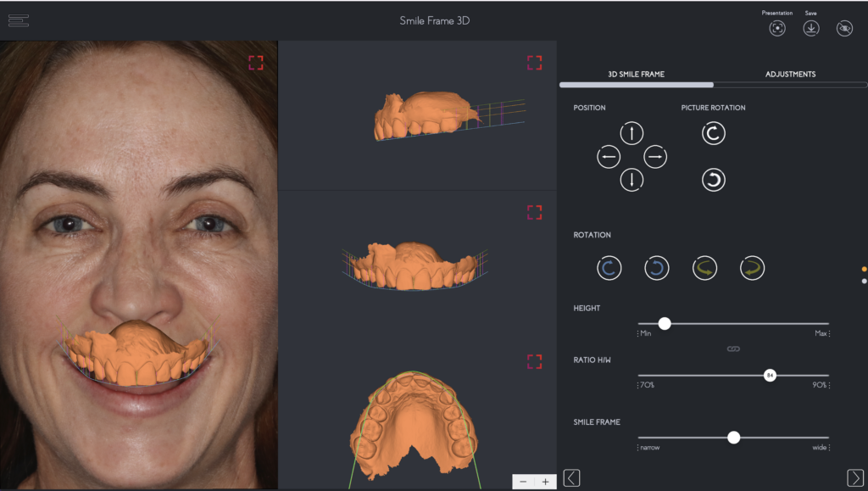Screen dimensions: 868x491
Task: Move position down with the down arrow
Action: [632, 180]
